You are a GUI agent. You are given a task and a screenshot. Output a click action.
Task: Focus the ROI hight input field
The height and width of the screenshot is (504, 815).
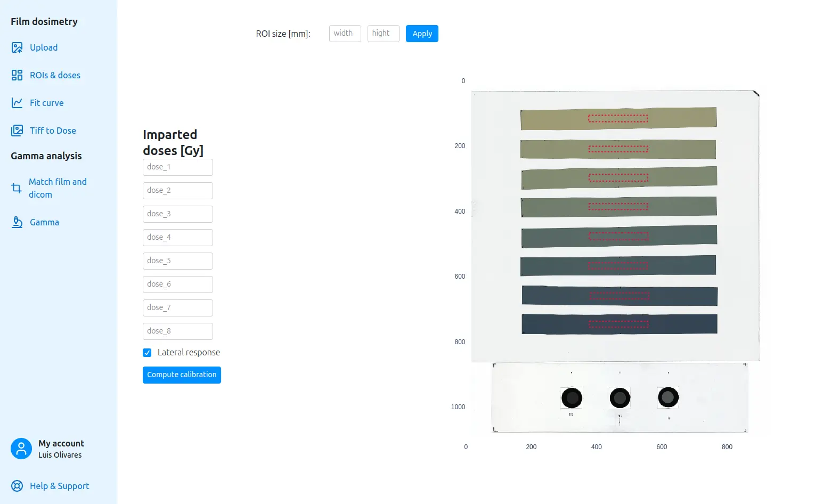pos(383,34)
